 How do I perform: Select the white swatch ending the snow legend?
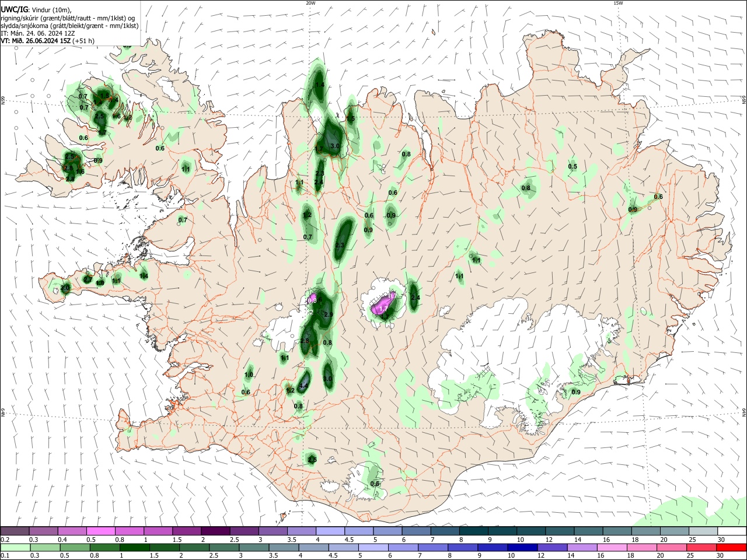tap(732, 531)
